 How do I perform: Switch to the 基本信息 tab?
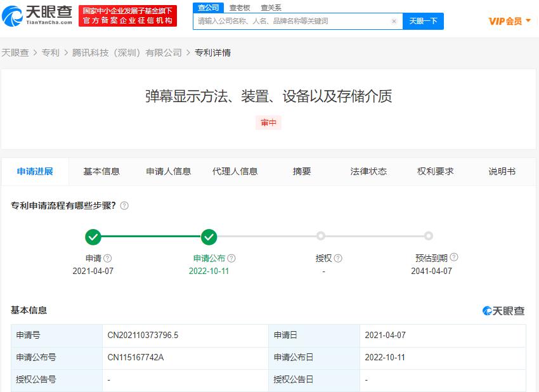pos(101,171)
